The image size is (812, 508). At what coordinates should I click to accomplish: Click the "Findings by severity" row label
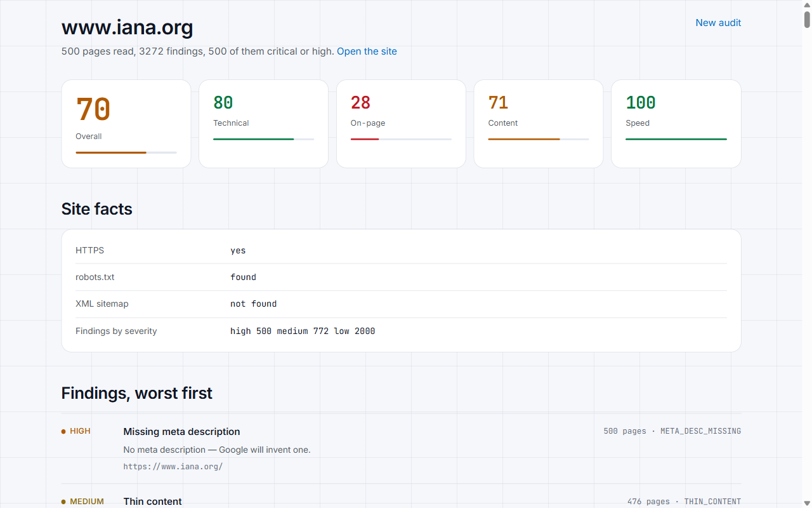(116, 331)
